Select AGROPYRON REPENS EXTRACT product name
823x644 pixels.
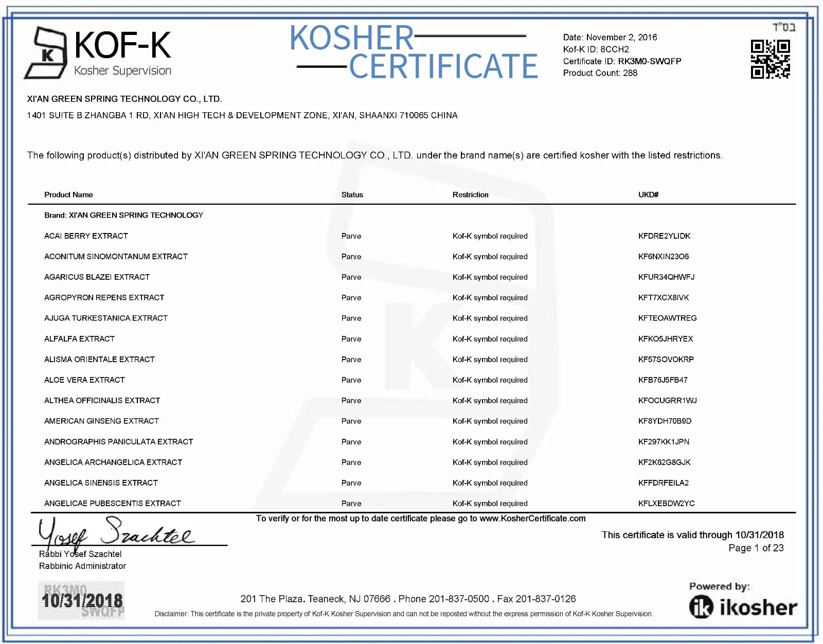(104, 297)
